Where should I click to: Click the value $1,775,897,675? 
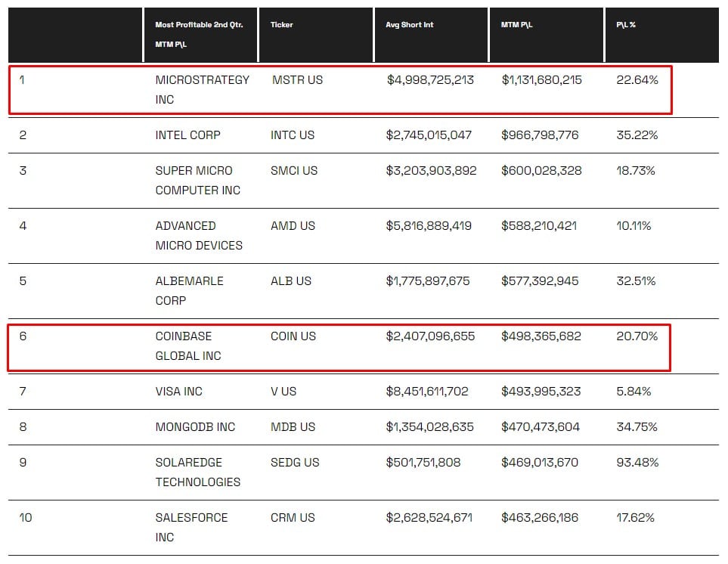[x=428, y=281]
